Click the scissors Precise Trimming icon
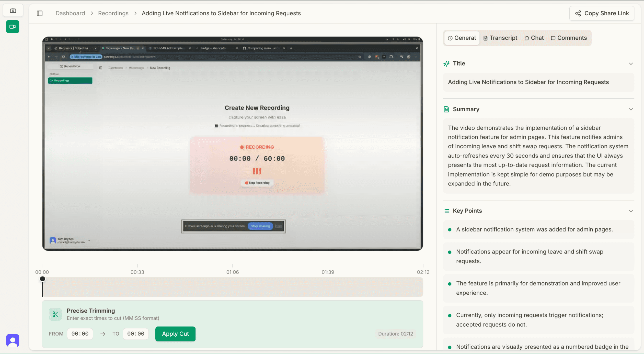This screenshot has width=644, height=354. pyautogui.click(x=55, y=314)
